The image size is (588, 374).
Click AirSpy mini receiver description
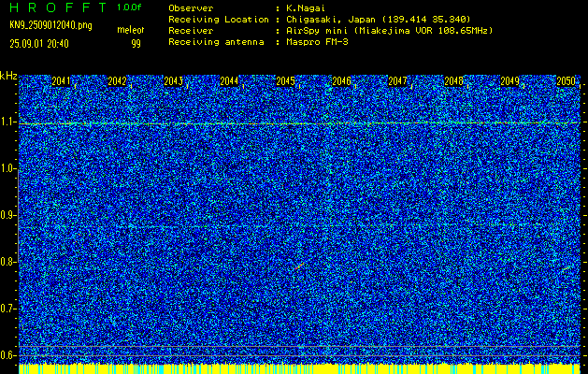[389, 31]
